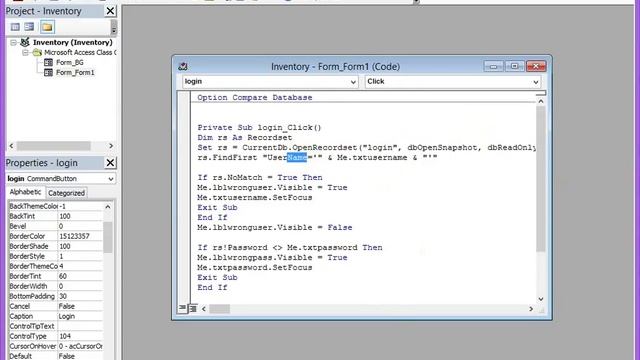
Task: Click the Cancel property False value
Action: pyautogui.click(x=80, y=307)
